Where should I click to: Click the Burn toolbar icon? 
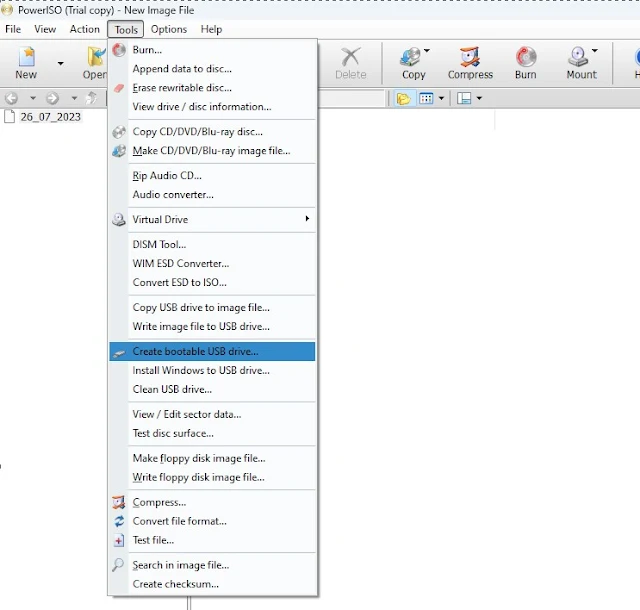(525, 62)
